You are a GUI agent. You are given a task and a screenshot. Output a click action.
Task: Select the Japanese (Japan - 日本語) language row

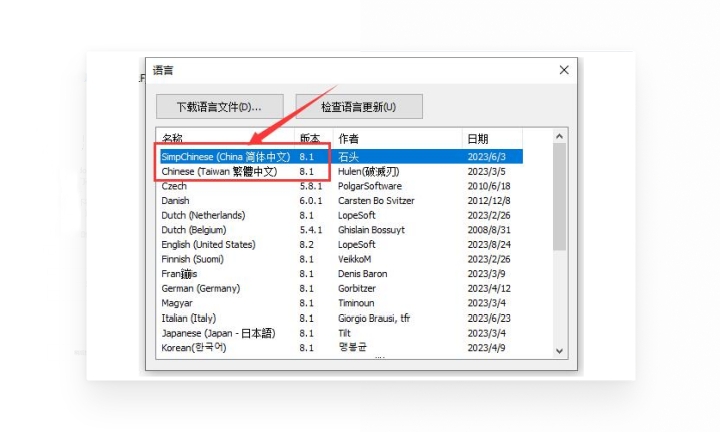tap(342, 333)
